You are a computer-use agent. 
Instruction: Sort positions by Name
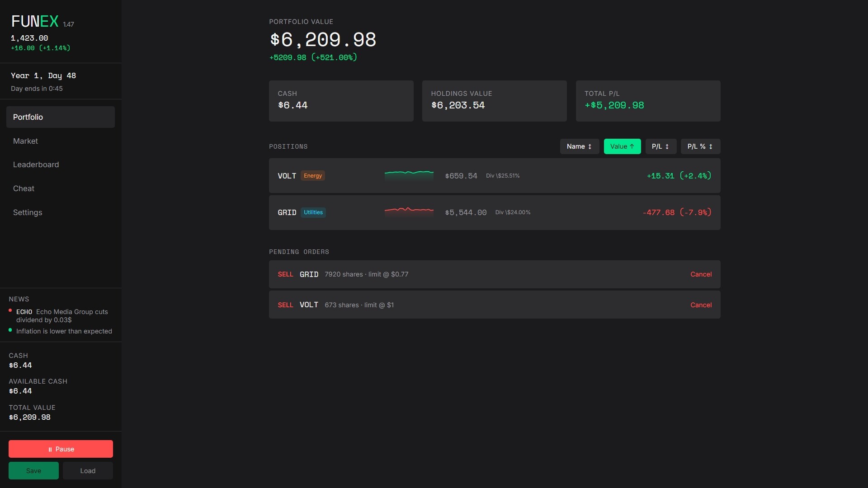coord(580,146)
